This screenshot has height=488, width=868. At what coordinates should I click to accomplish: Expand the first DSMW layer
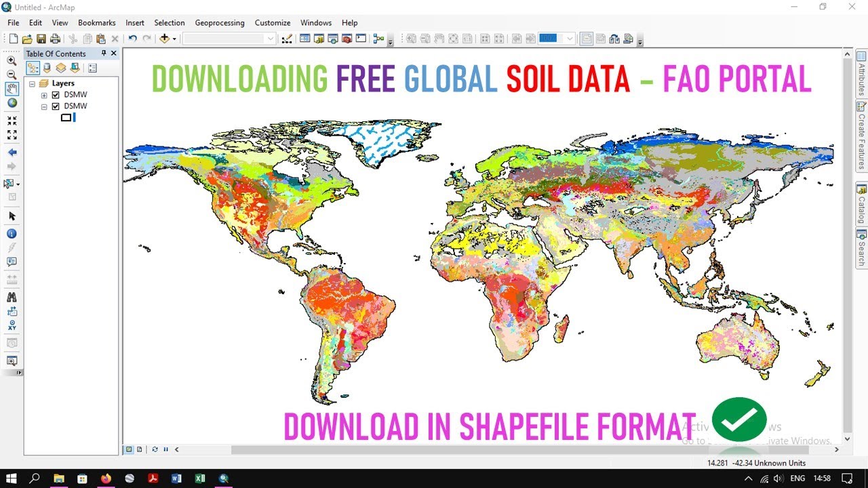[44, 95]
